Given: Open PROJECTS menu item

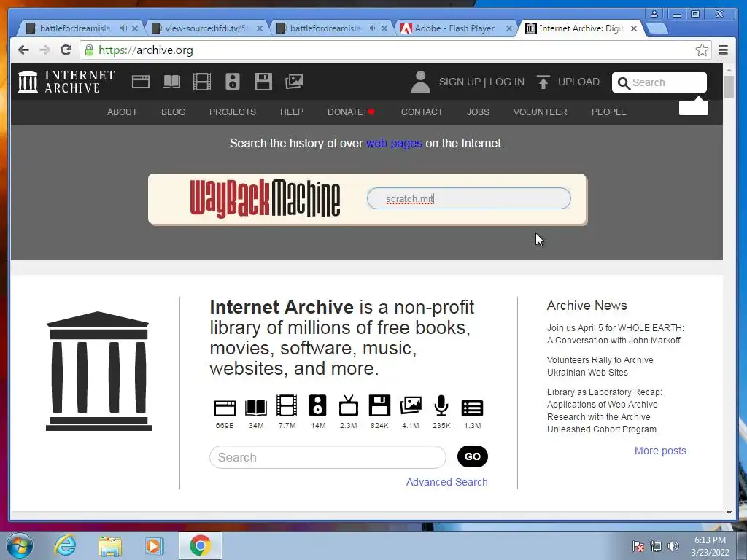Looking at the screenshot, I should (233, 112).
